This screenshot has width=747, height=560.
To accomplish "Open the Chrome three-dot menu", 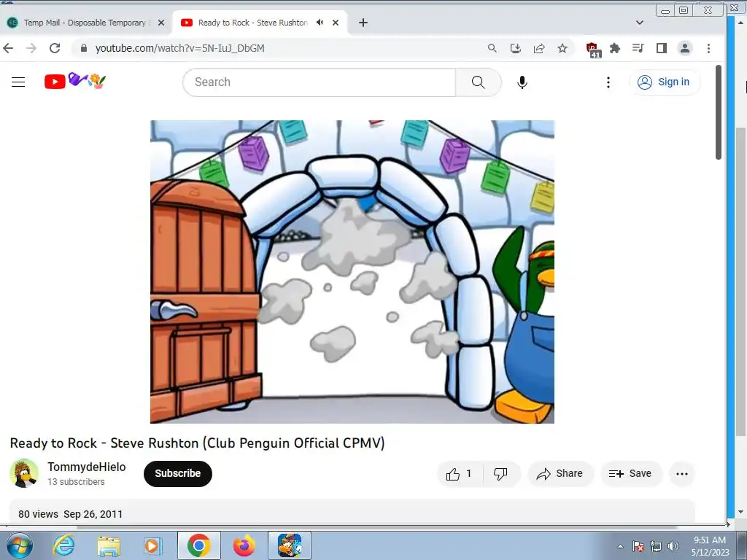I will coord(708,48).
